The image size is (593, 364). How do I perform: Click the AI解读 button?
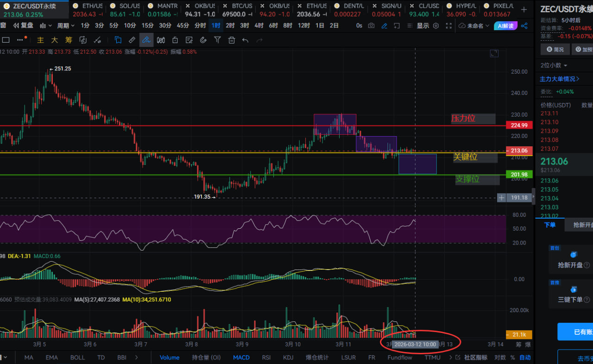click(x=505, y=26)
